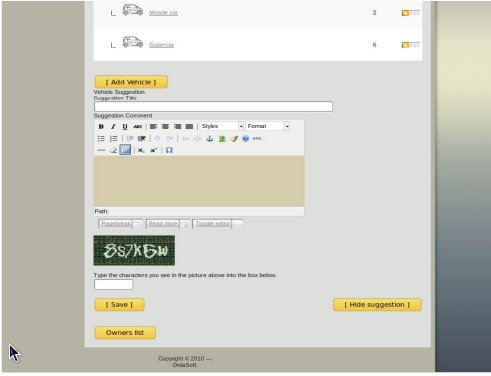Align text left in the editor
Image resolution: width=491 pixels, height=376 pixels.
(x=153, y=127)
